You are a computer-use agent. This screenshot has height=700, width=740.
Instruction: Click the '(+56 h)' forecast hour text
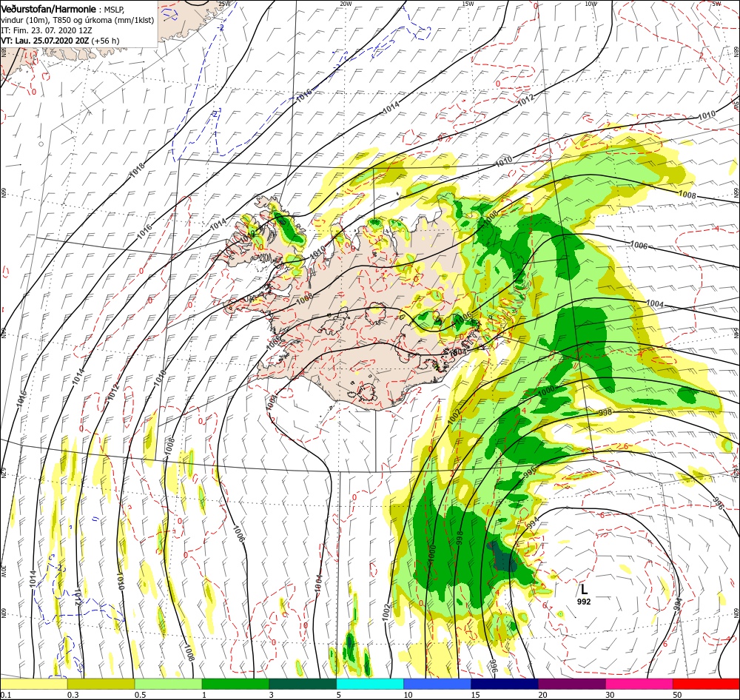(x=105, y=41)
